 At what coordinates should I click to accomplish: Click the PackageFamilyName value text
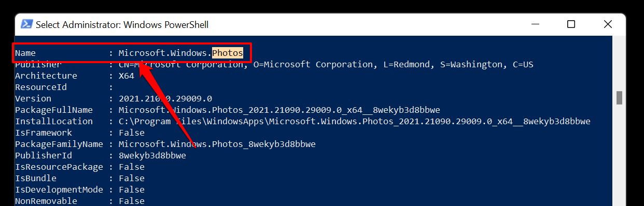pyautogui.click(x=217, y=144)
